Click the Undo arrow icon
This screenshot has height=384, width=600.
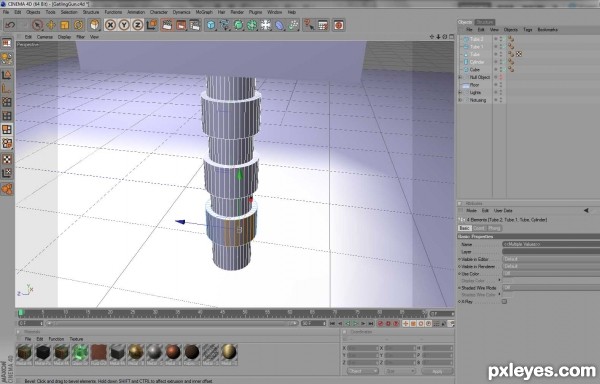pos(10,25)
